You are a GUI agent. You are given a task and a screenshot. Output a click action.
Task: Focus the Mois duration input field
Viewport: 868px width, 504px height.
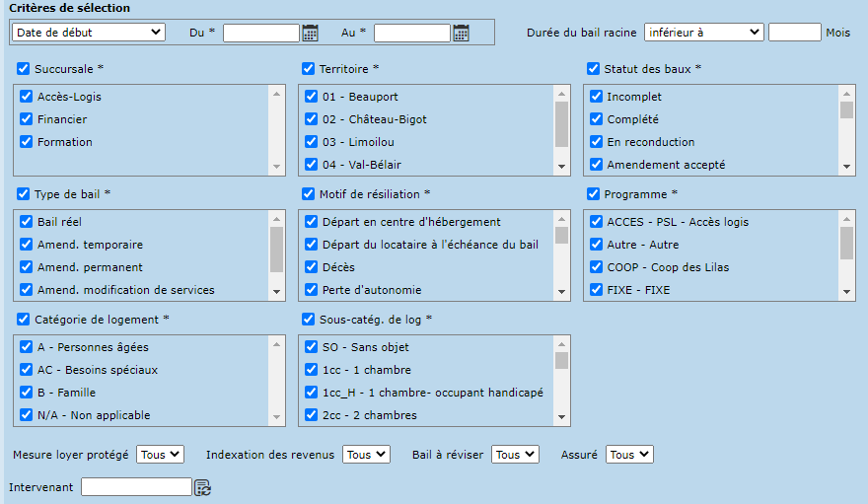pos(794,33)
